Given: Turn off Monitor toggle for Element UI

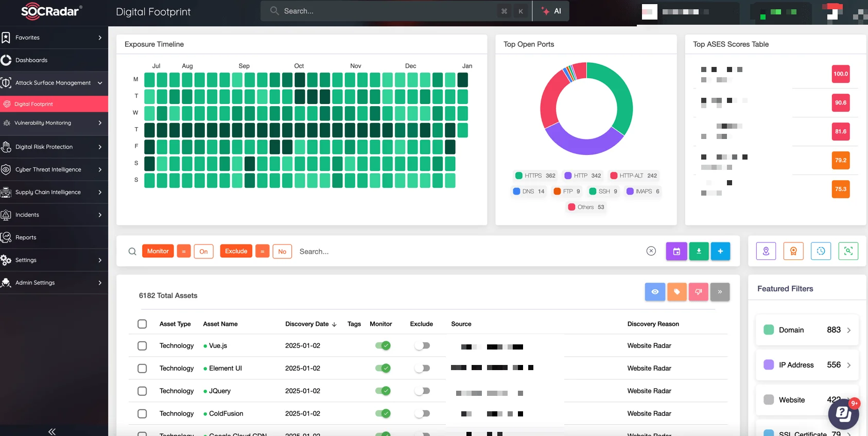Looking at the screenshot, I should (383, 368).
